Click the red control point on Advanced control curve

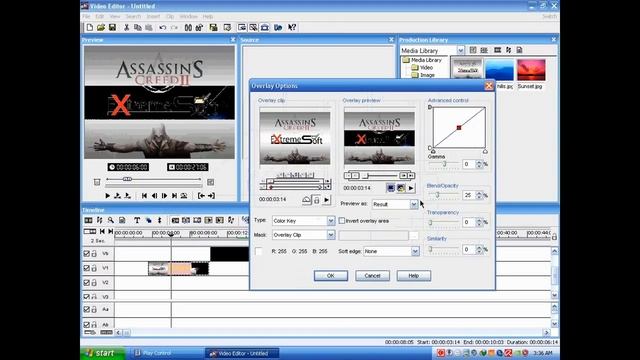tap(459, 128)
